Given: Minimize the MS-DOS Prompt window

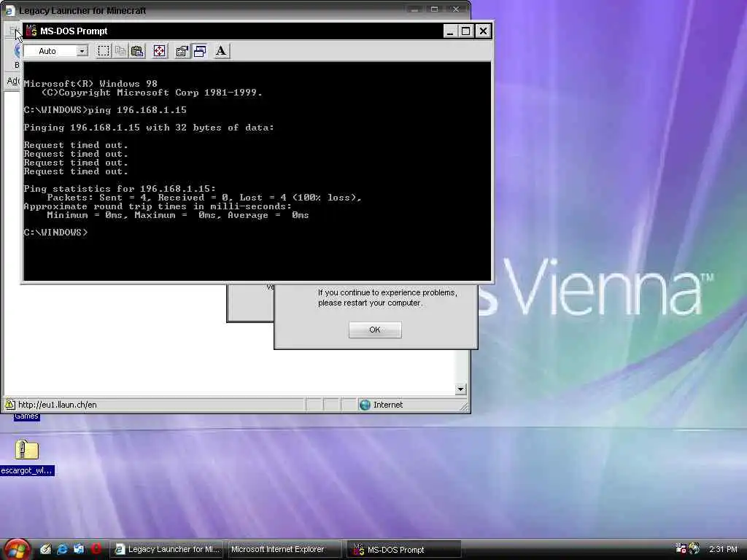Looking at the screenshot, I should point(450,31).
